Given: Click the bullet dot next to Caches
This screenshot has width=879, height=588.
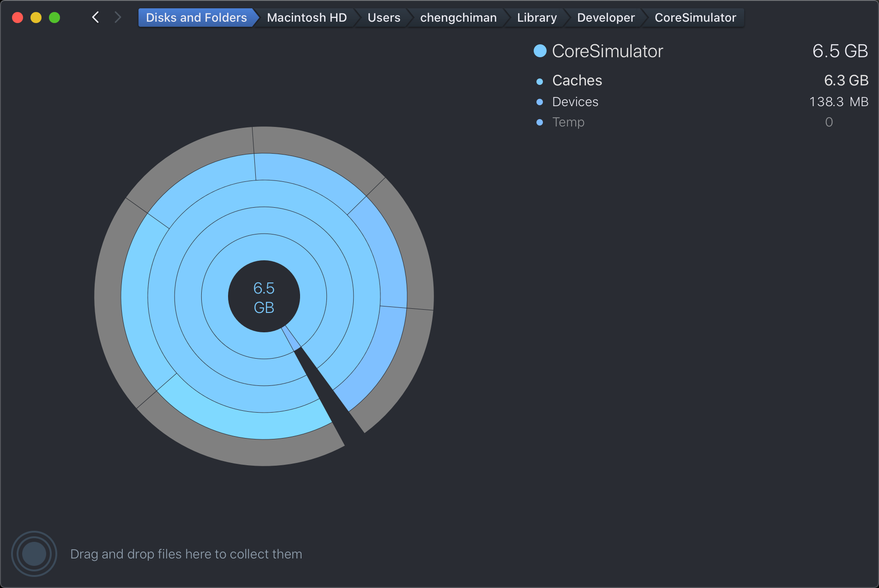Looking at the screenshot, I should click(540, 82).
